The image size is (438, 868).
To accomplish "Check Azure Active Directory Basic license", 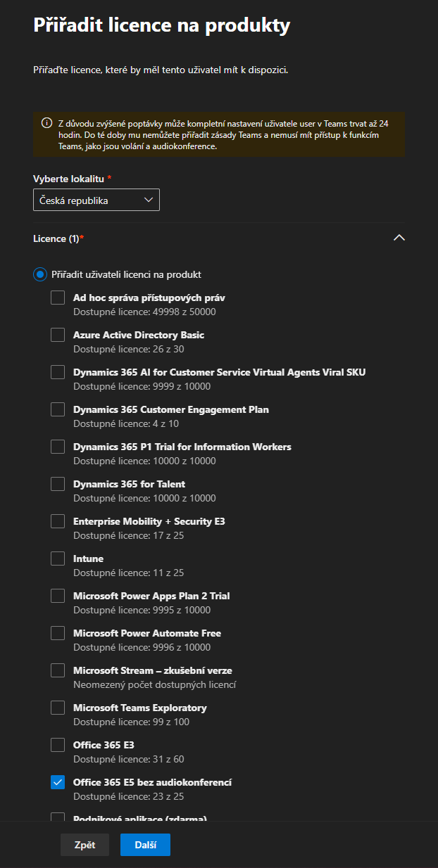I will (x=58, y=335).
